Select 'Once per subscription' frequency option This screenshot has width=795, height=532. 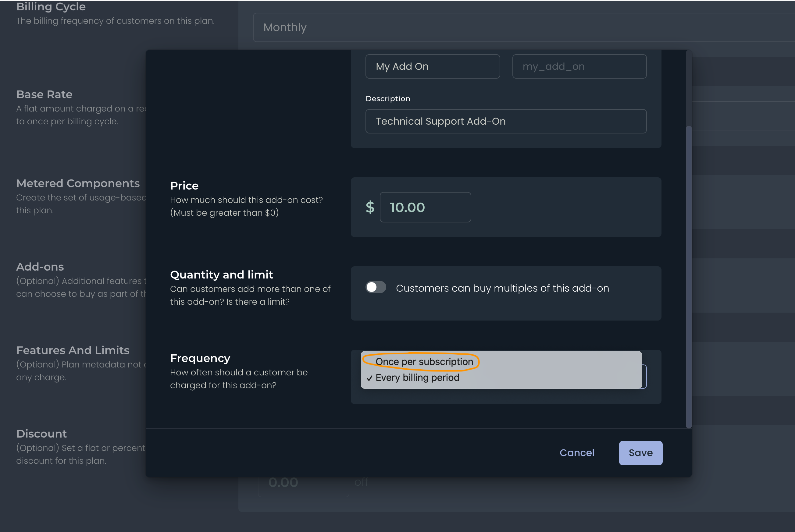point(424,362)
